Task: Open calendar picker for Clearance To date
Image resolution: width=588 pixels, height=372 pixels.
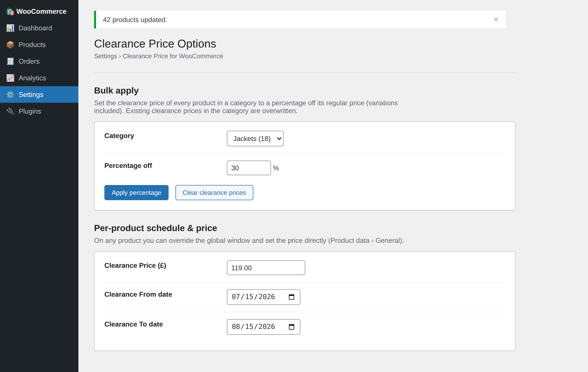Action: point(292,327)
